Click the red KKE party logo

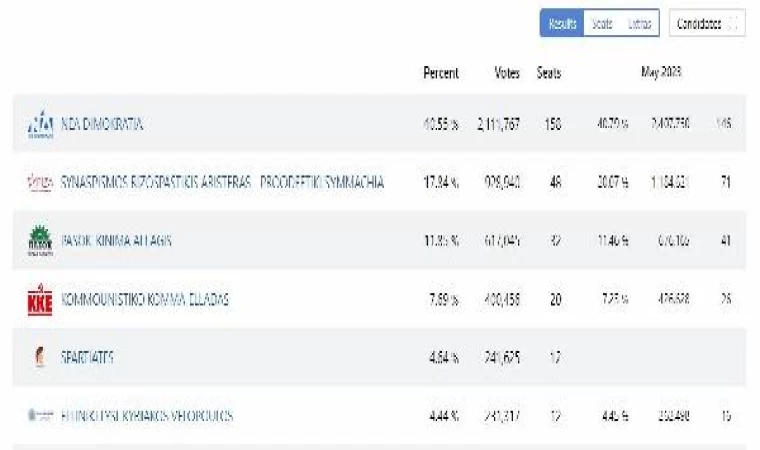tap(40, 299)
